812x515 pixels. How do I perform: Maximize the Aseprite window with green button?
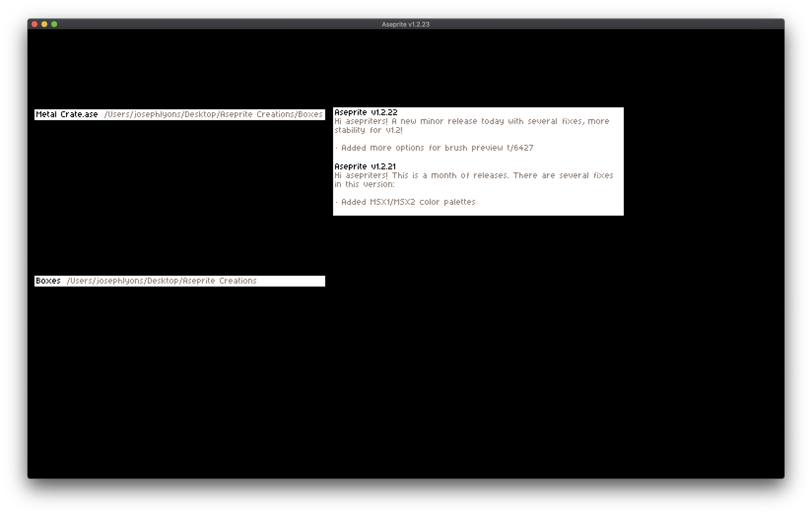pyautogui.click(x=54, y=24)
